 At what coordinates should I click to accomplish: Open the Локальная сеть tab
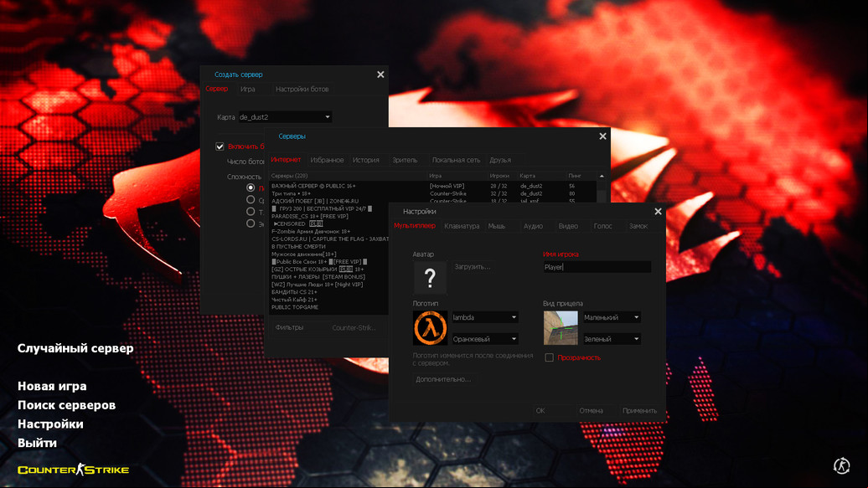click(456, 160)
